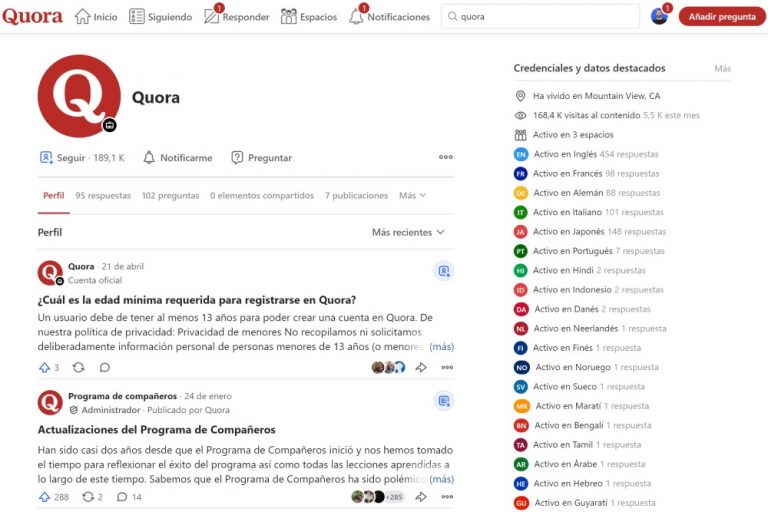Image resolution: width=768 pixels, height=512 pixels.
Task: Open user avatar menu in header
Action: tap(659, 17)
